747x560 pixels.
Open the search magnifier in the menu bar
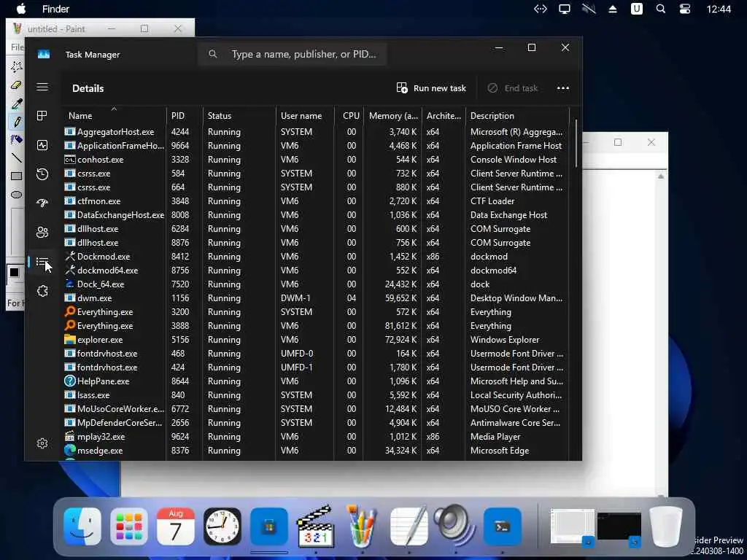(660, 9)
